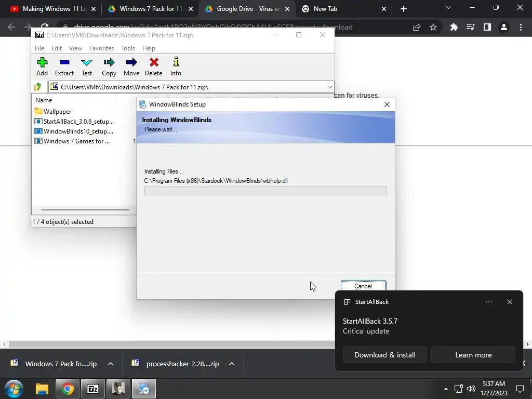Screen dimensions: 532x399
Task: Open a new Chrome tab
Action: pos(403,9)
